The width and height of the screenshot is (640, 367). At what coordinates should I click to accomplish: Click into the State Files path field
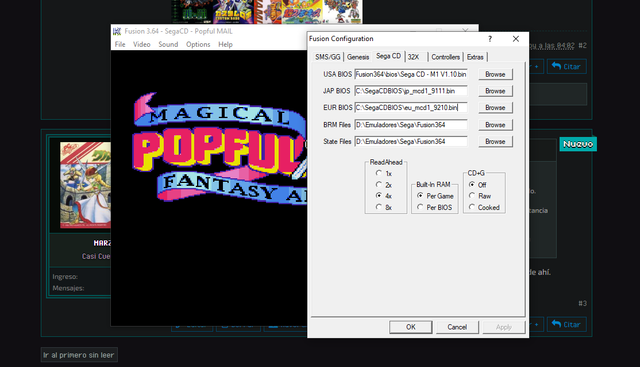[411, 142]
